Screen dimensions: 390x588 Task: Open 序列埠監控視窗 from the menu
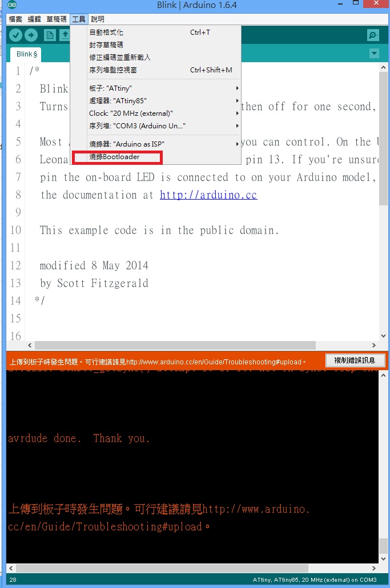point(155,70)
